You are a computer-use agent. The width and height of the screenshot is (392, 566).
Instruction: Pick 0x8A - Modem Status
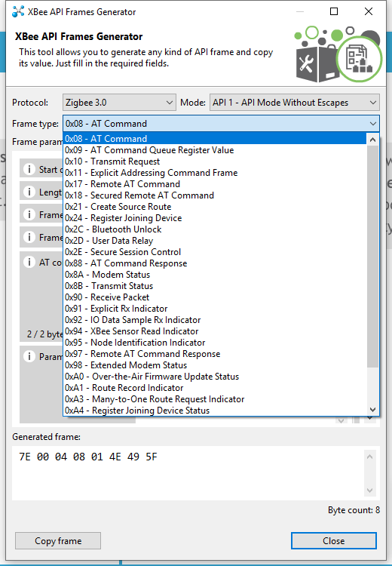point(215,275)
